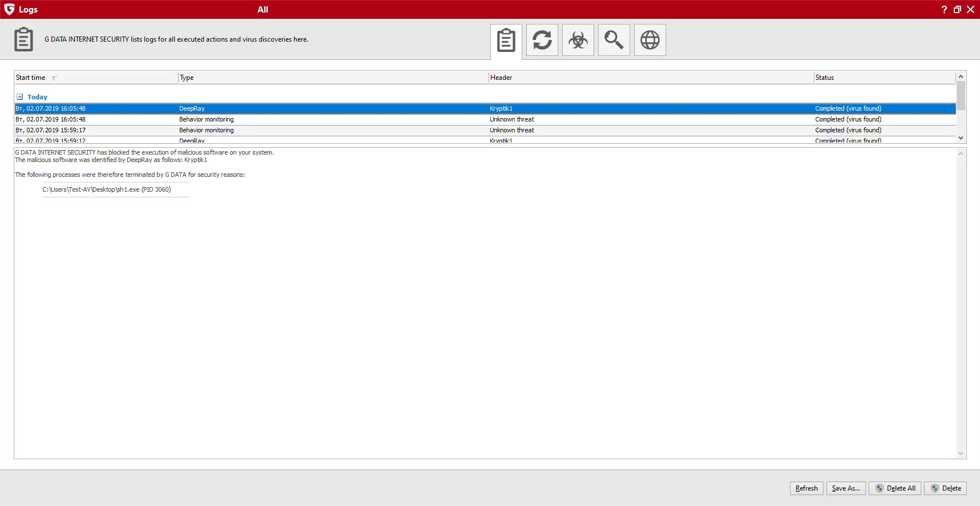Show web protection logs globe tab
This screenshot has width=980, height=506.
[650, 40]
